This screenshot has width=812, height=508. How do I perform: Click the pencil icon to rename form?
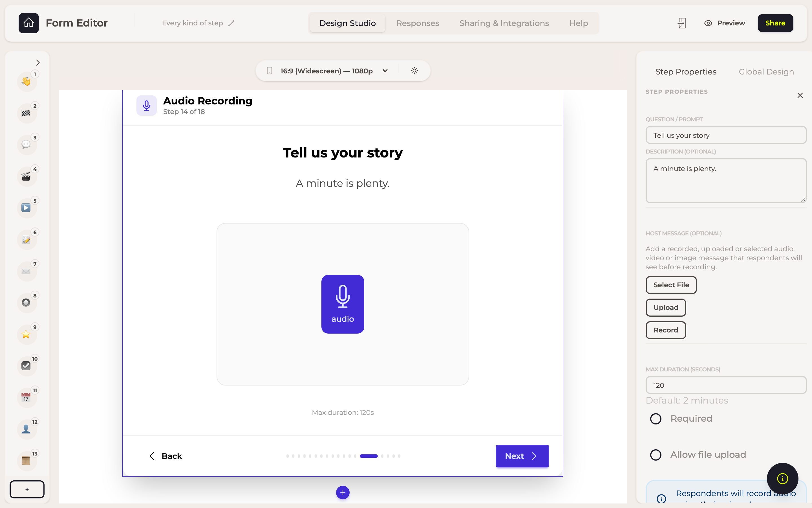231,23
